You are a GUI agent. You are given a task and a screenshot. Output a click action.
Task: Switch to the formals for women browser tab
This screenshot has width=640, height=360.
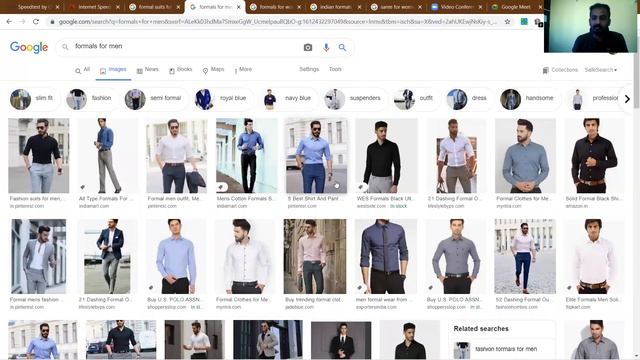tap(276, 7)
